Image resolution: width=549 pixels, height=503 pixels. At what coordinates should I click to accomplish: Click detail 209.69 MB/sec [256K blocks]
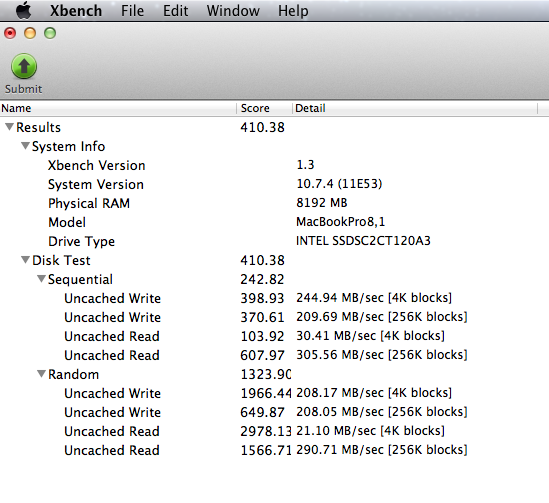tap(382, 317)
